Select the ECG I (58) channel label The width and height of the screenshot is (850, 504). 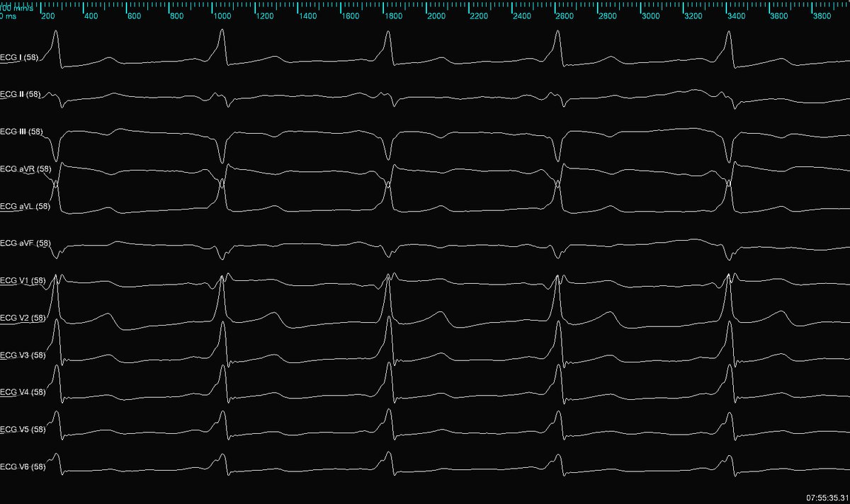pos(19,58)
